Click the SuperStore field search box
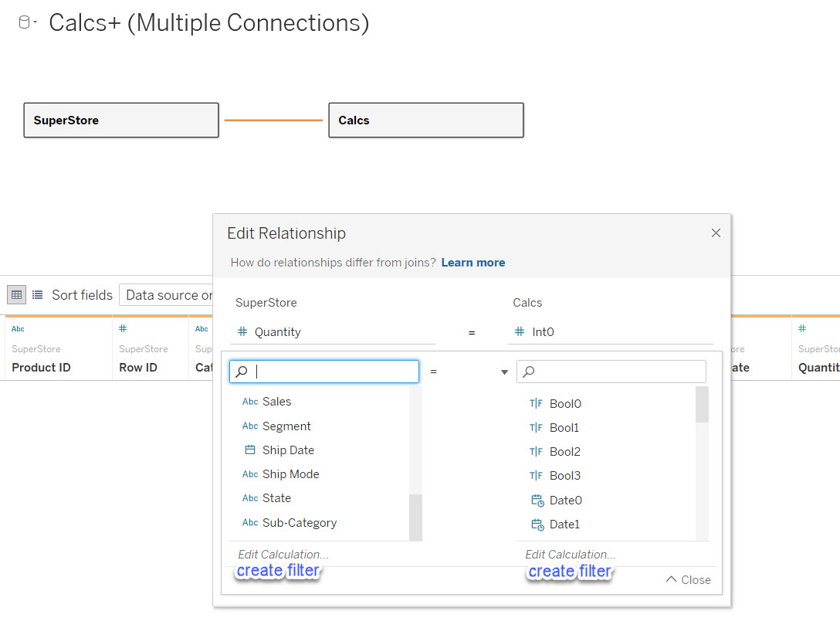Viewport: 840px width, 628px height. tap(324, 372)
